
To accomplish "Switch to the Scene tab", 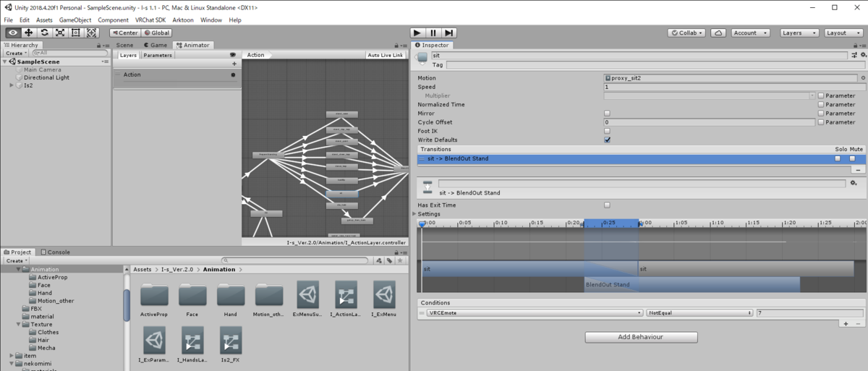I will (x=124, y=45).
